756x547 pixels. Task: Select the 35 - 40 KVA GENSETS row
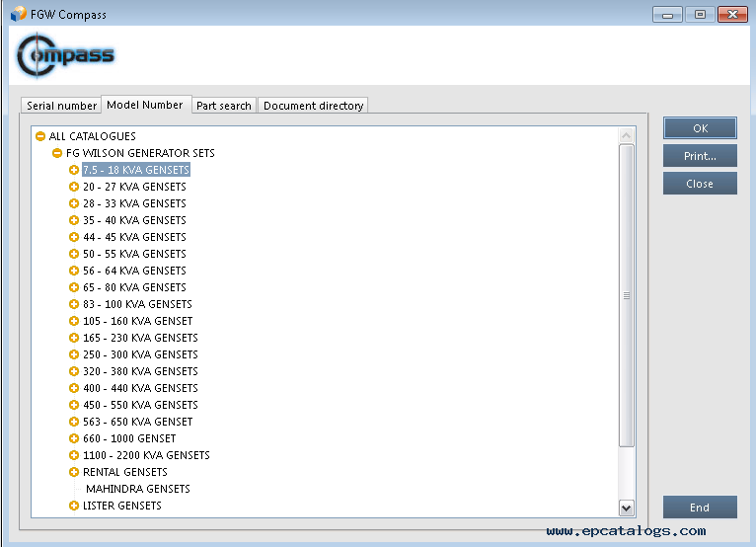click(134, 220)
